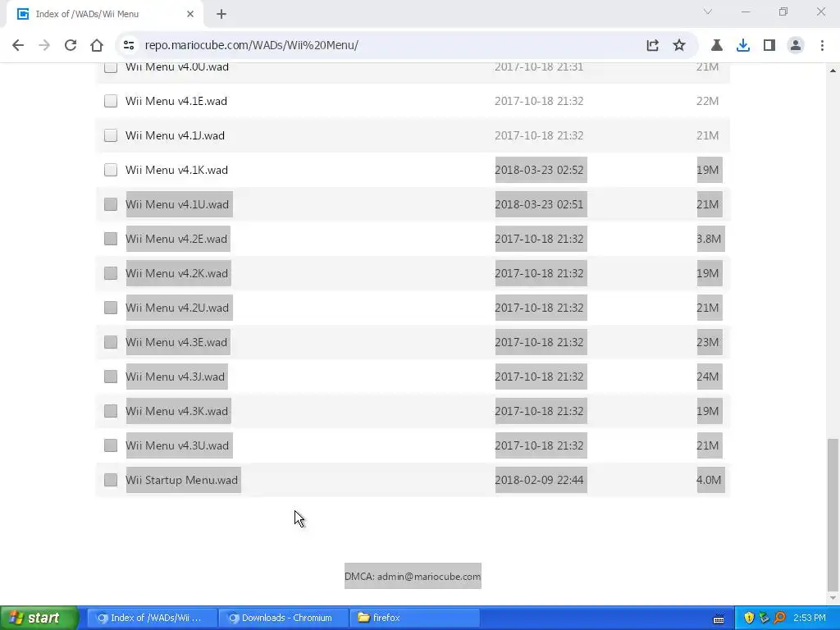Open the Chromium three-dot menu
Image resolution: width=840 pixels, height=630 pixels.
tap(822, 45)
